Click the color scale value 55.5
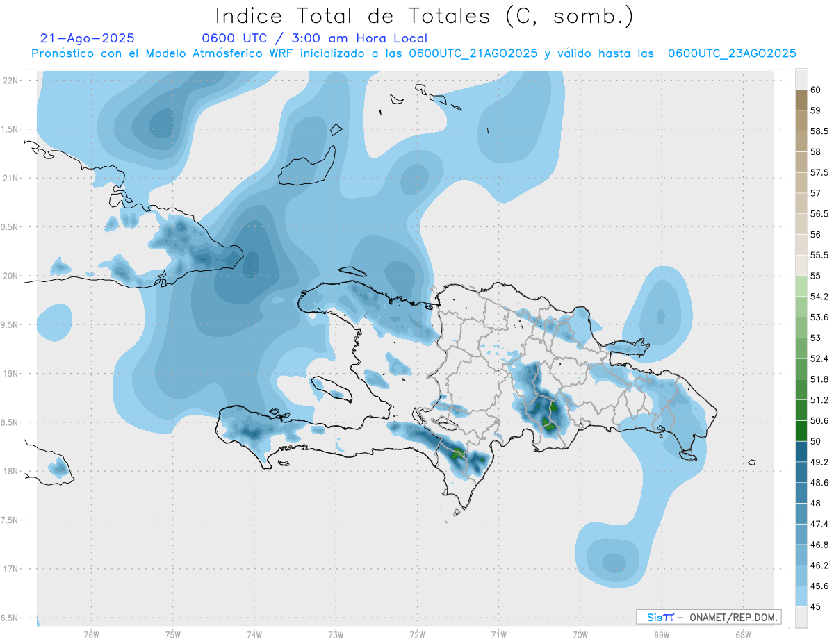 819,256
